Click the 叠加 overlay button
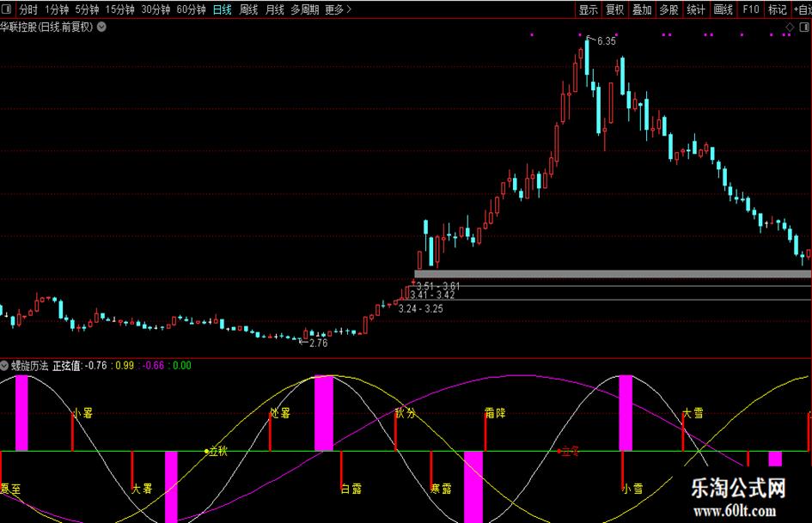812x523 pixels. 642,9
